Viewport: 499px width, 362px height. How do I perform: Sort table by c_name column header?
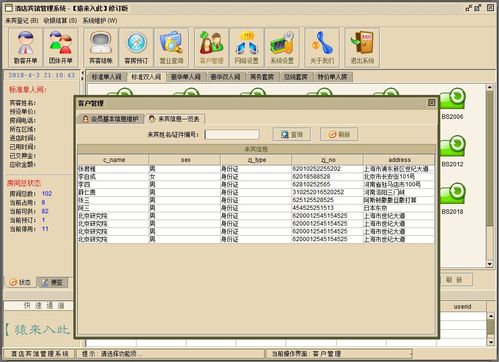tap(113, 160)
